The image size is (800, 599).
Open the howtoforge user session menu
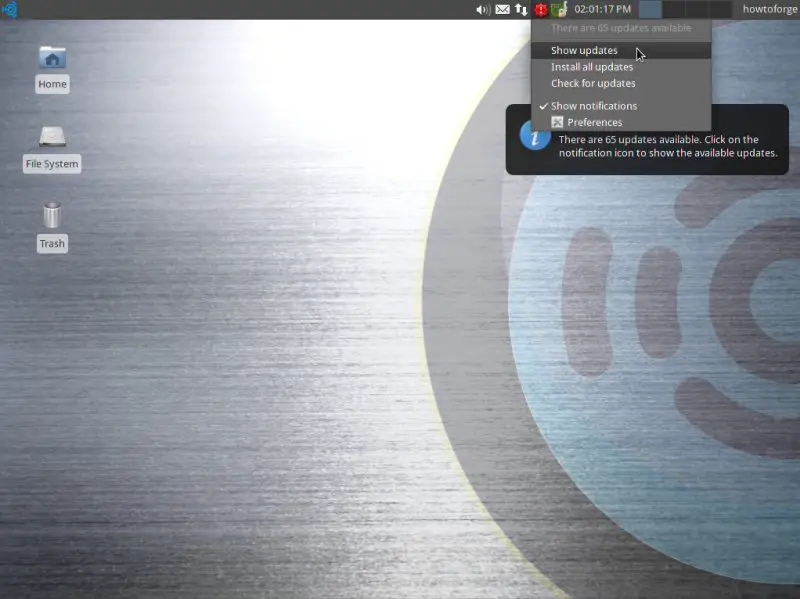point(769,9)
